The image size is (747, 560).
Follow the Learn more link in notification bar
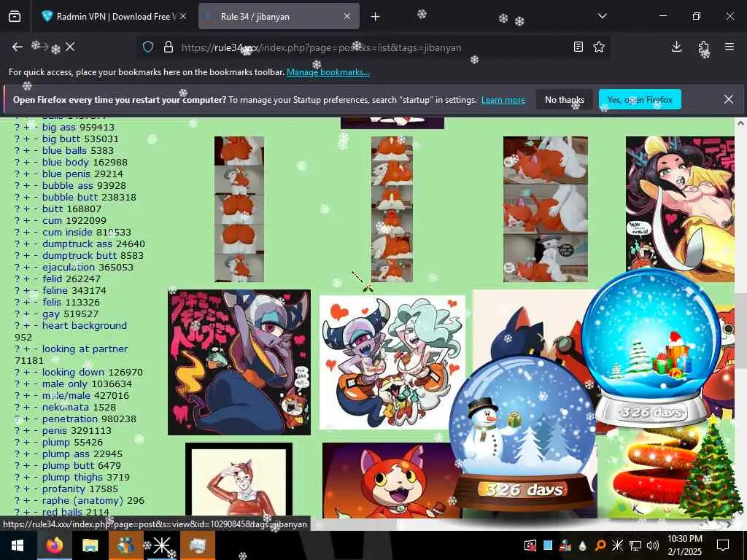click(x=503, y=100)
